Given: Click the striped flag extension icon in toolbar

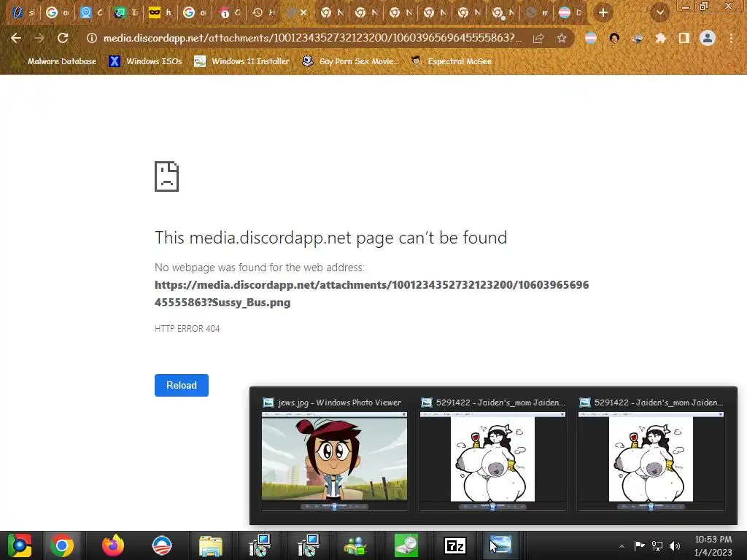Looking at the screenshot, I should click(x=591, y=38).
